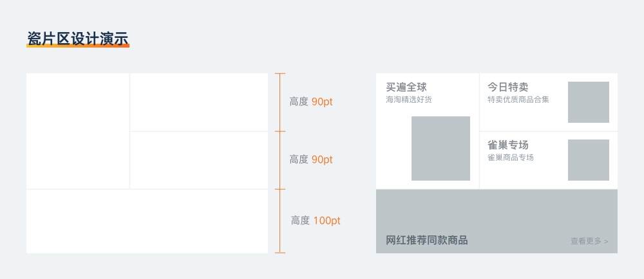Click the orange underline beneath the heading
The width and height of the screenshot is (644, 279).
coord(78,46)
